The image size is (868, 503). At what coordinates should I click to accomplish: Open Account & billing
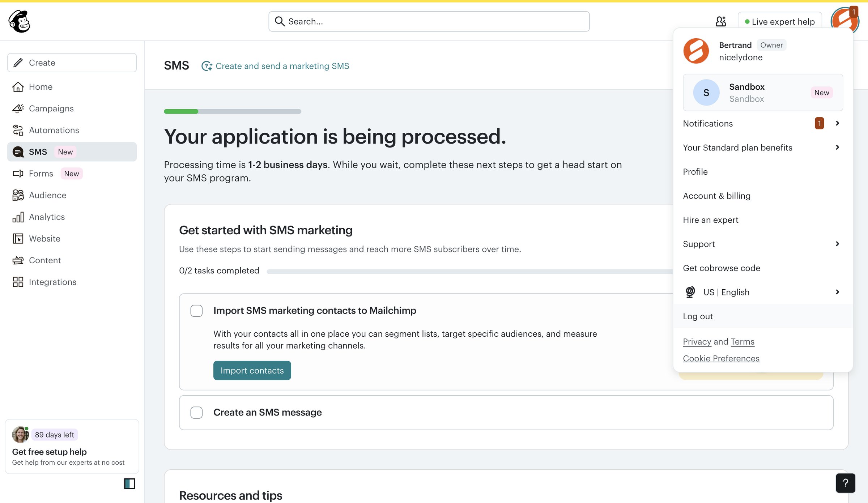coord(763,196)
